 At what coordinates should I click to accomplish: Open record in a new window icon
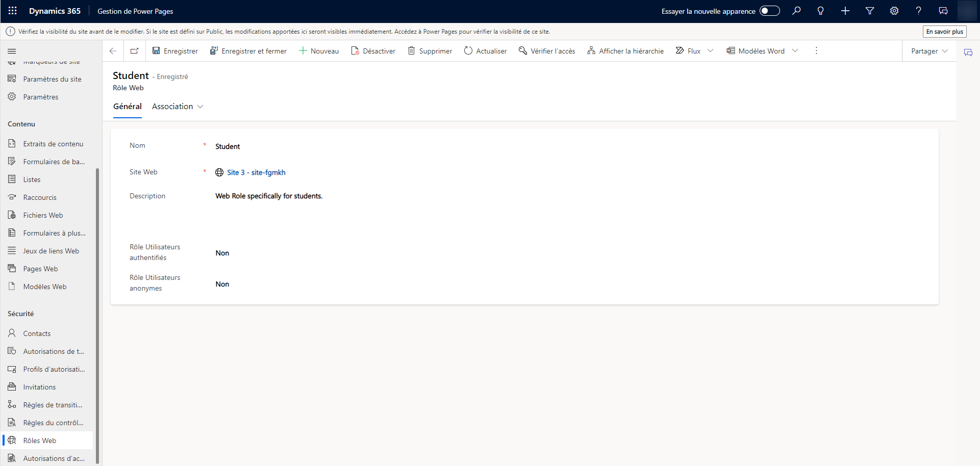coord(135,51)
